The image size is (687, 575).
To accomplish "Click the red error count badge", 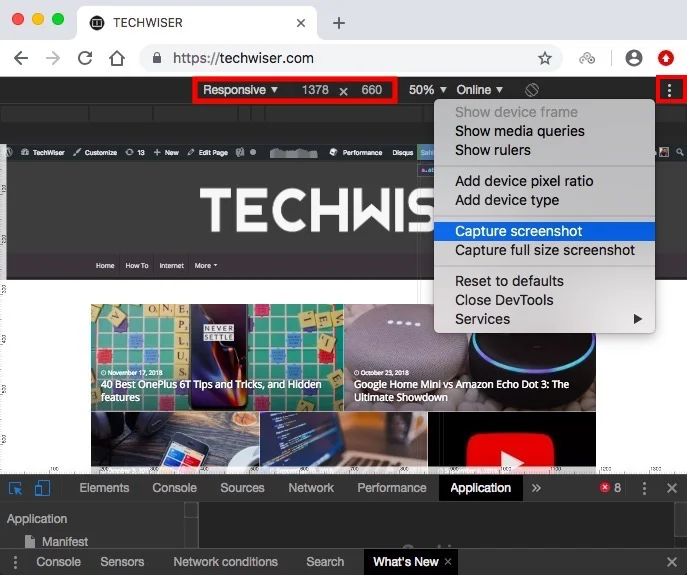I will [x=610, y=488].
